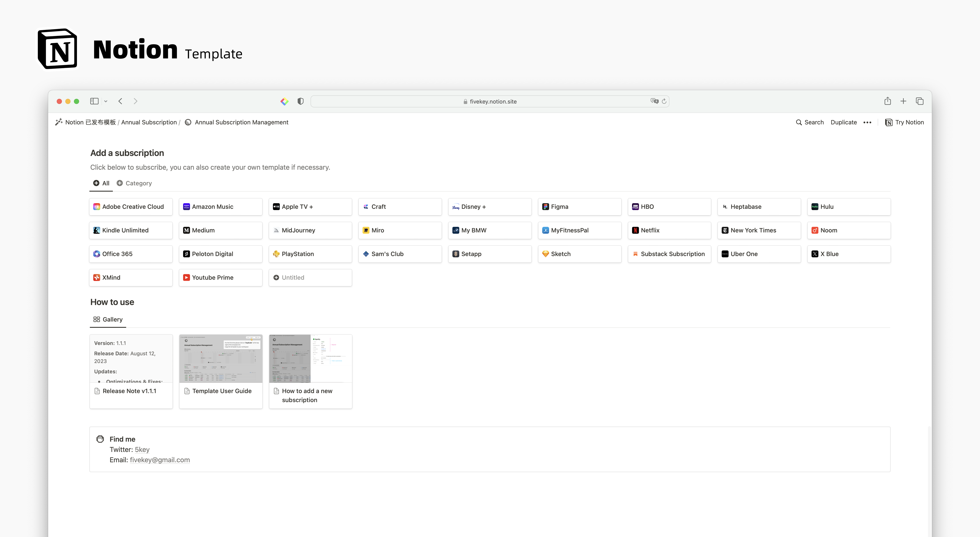980x537 pixels.
Task: Open the sidebar dropdown chevron
Action: click(106, 102)
